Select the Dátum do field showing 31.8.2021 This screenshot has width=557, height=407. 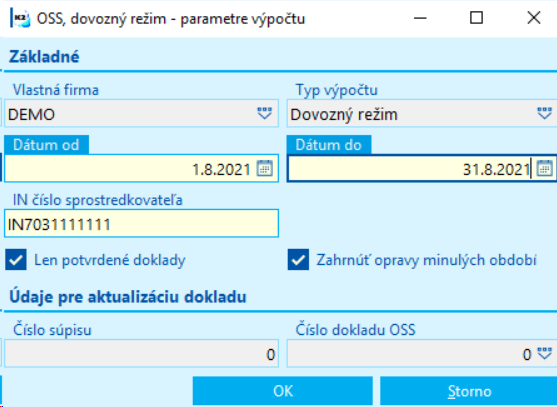422,168
